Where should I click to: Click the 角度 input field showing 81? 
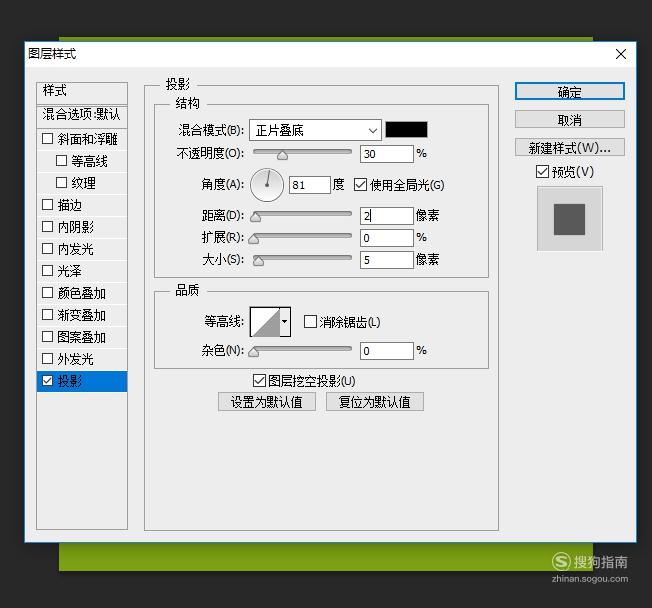(310, 185)
